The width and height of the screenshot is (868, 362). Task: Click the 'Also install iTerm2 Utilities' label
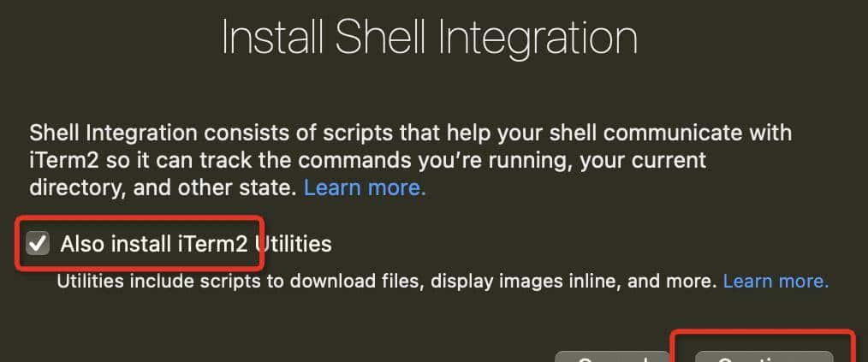pos(195,244)
